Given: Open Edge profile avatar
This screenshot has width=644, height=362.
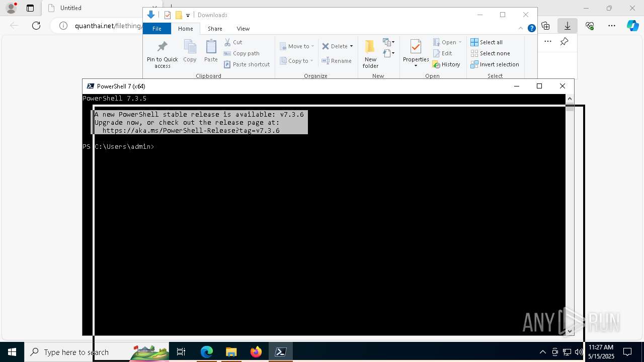Looking at the screenshot, I should tap(11, 8).
